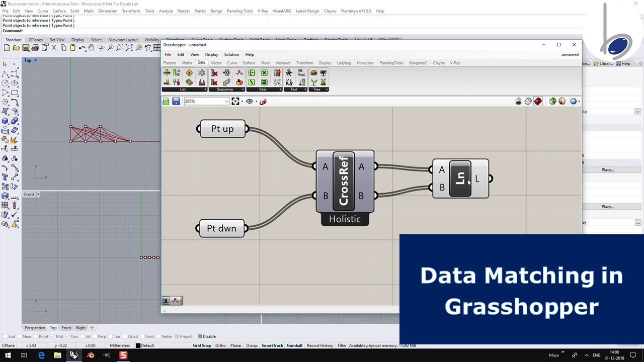This screenshot has height=362, width=644.
Task: Switch to the Vector component tab
Action: (x=216, y=63)
